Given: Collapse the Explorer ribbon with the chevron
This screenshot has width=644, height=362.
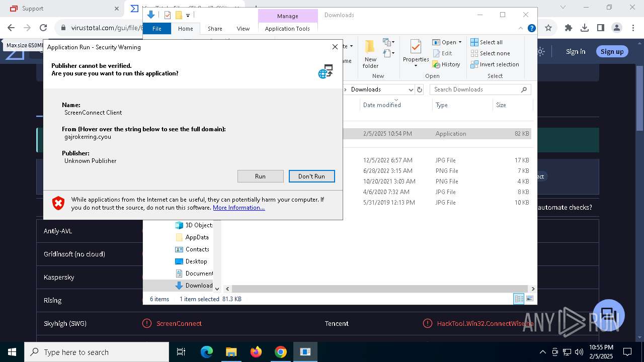Looking at the screenshot, I should point(521,29).
